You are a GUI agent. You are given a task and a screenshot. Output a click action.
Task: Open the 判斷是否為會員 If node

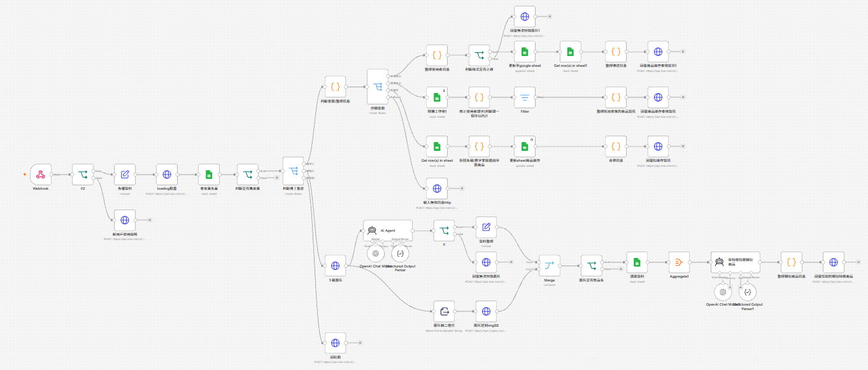click(248, 174)
